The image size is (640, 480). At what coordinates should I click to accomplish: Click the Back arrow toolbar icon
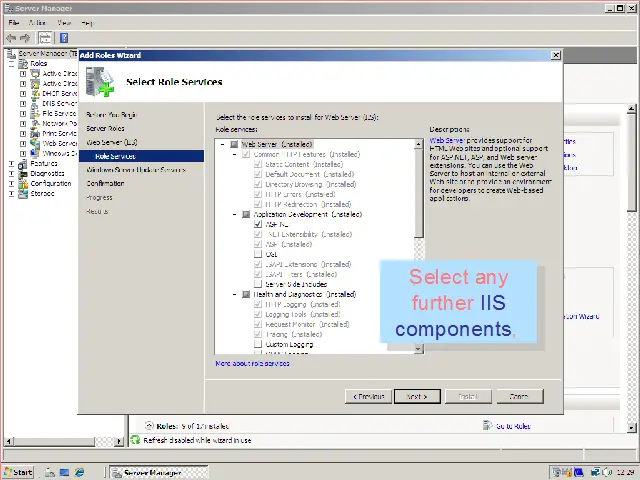(x=11, y=38)
